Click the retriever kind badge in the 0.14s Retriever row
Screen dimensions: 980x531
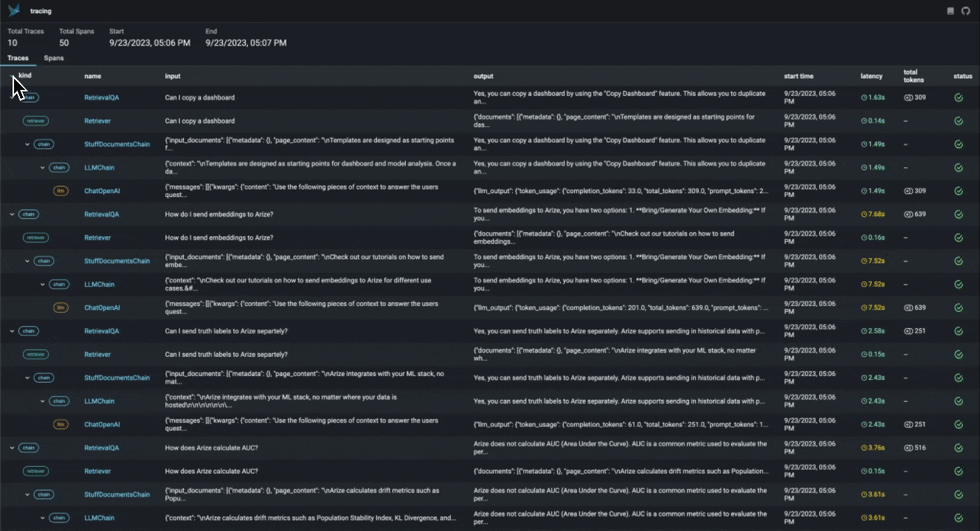pos(35,121)
